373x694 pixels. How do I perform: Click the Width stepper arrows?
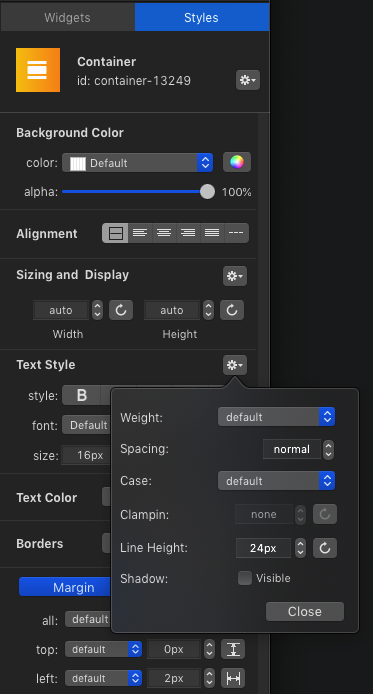click(x=97, y=310)
